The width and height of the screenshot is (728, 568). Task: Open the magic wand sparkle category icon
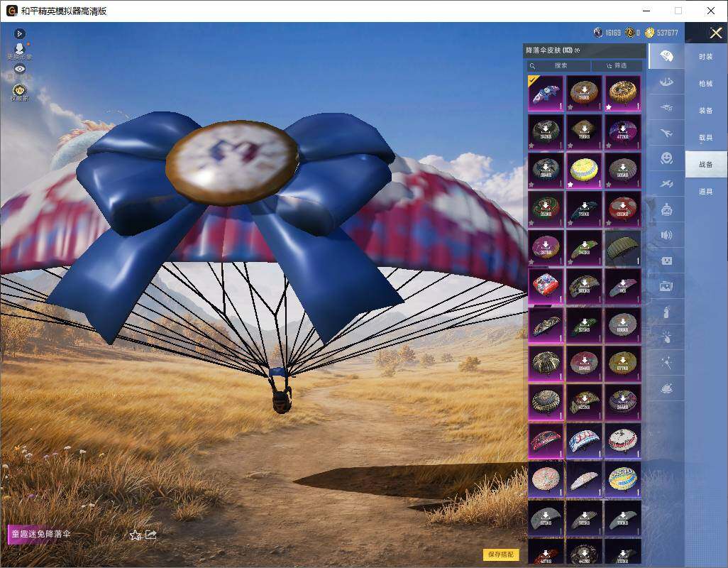(x=666, y=364)
